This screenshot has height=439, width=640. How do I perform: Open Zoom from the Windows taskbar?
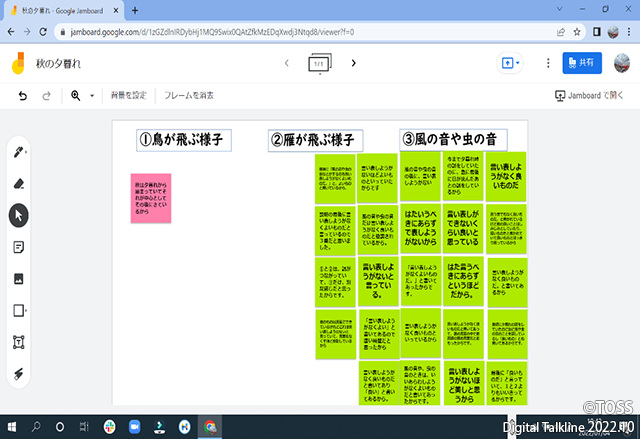134,427
